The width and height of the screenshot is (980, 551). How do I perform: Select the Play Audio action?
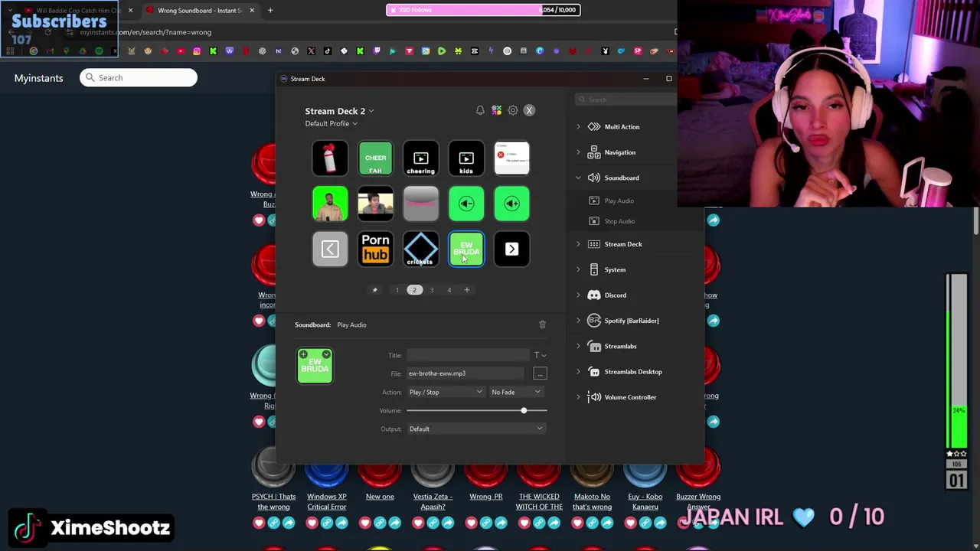[619, 201]
